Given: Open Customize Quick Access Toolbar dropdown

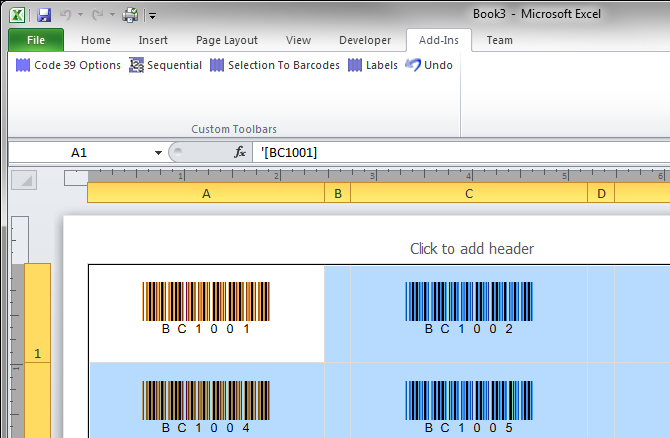Looking at the screenshot, I should pos(152,16).
